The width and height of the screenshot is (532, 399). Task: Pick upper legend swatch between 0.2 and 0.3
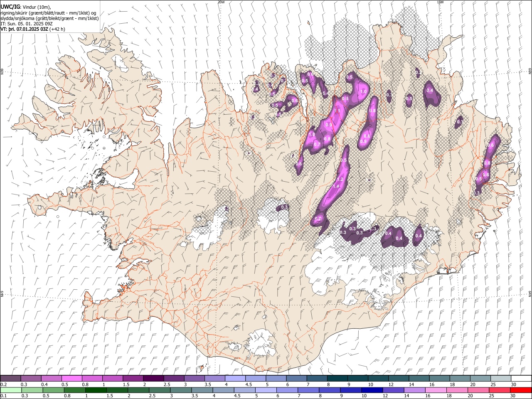point(10,378)
